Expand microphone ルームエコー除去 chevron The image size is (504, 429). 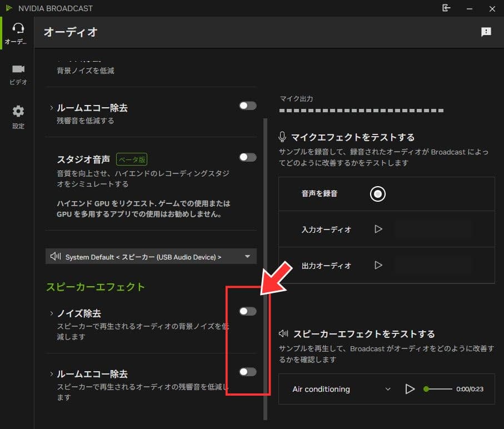(52, 108)
